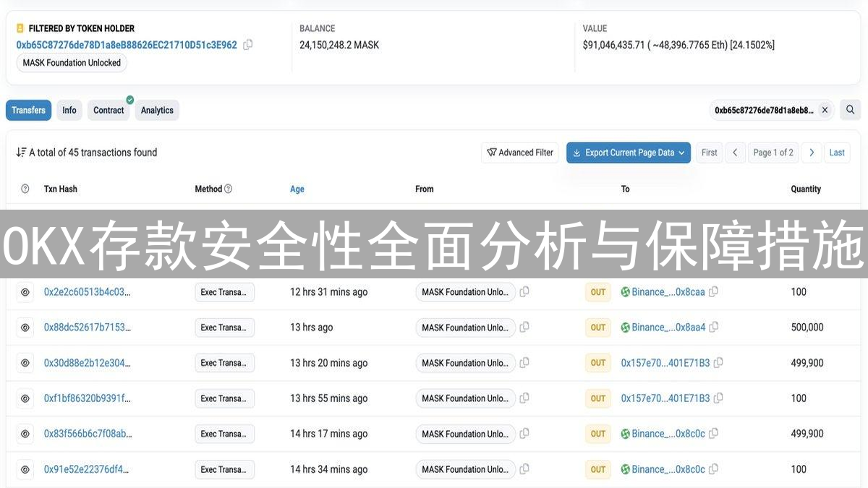The height and width of the screenshot is (488, 868).
Task: Go to next page arrow
Action: click(812, 153)
